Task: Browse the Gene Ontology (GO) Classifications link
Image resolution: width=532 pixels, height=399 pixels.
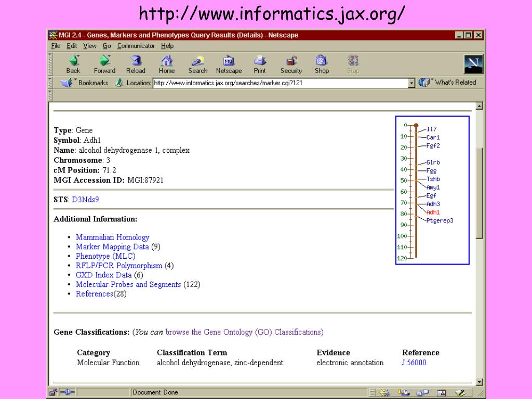Action: (x=244, y=332)
